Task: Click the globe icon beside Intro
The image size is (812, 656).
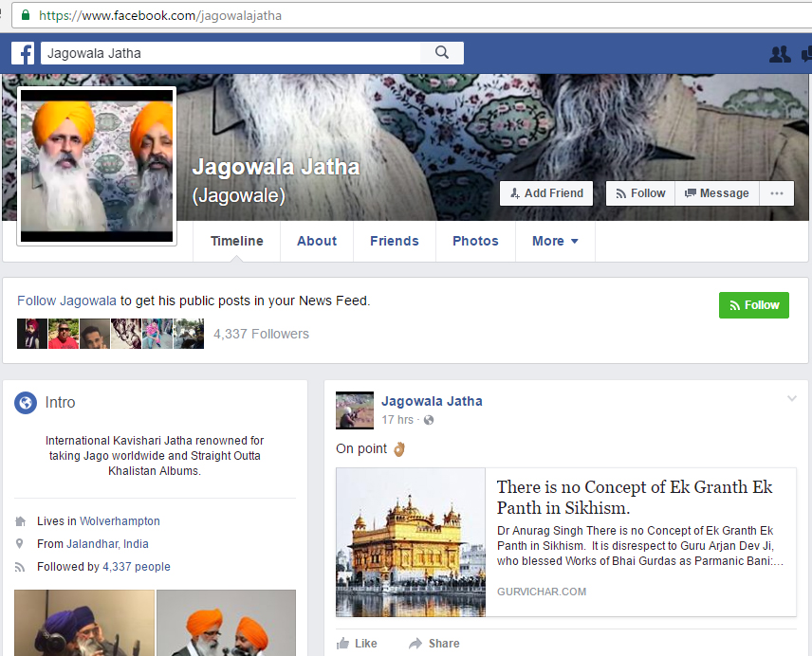Action: point(26,403)
